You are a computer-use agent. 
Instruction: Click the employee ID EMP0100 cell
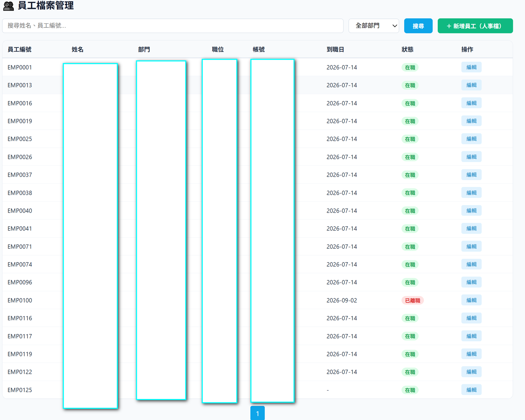click(20, 300)
